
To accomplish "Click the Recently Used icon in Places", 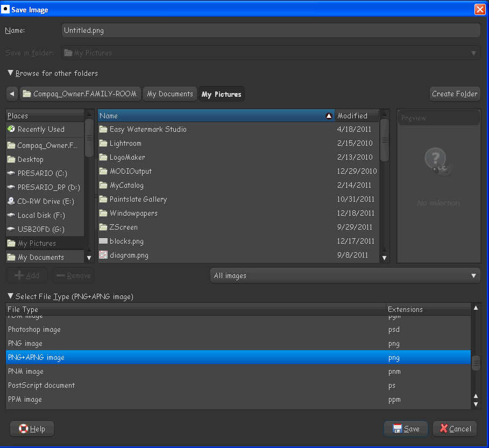I will coord(11,129).
